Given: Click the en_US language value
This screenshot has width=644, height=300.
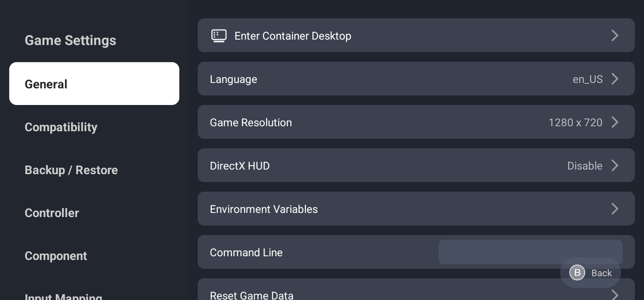Looking at the screenshot, I should 588,79.
